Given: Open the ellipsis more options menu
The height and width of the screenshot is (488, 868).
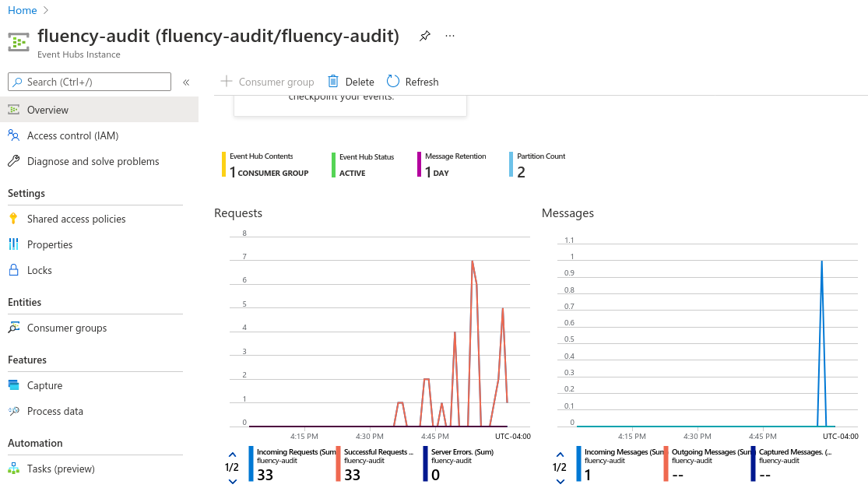Looking at the screenshot, I should pyautogui.click(x=450, y=36).
